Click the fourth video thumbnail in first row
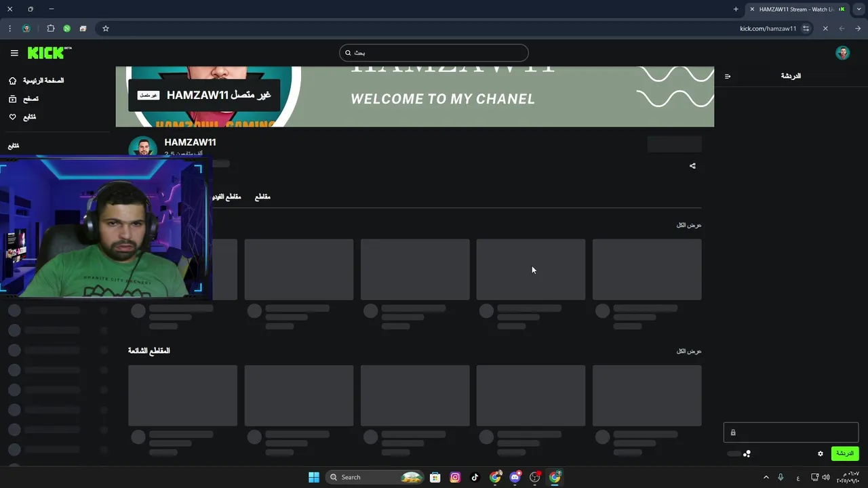The width and height of the screenshot is (868, 488). click(531, 269)
